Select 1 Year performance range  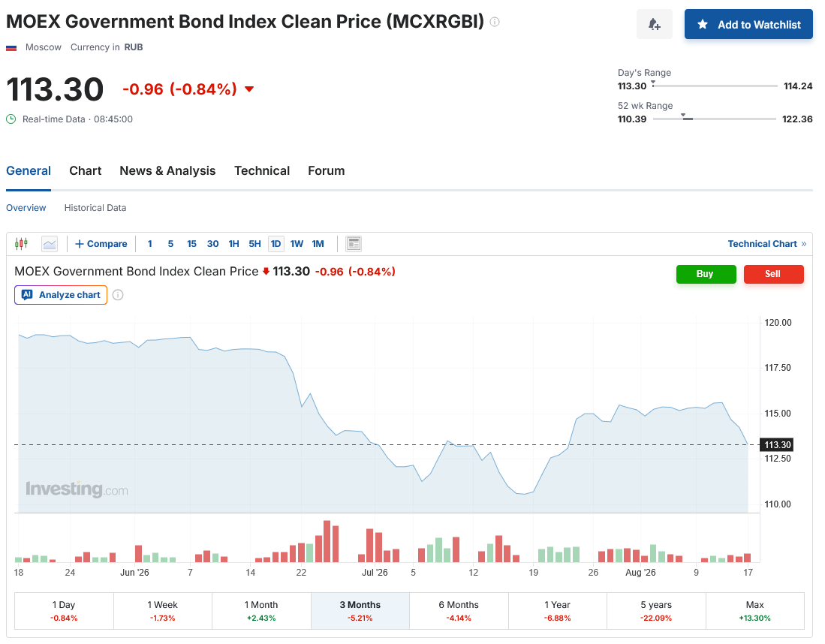[x=557, y=611]
